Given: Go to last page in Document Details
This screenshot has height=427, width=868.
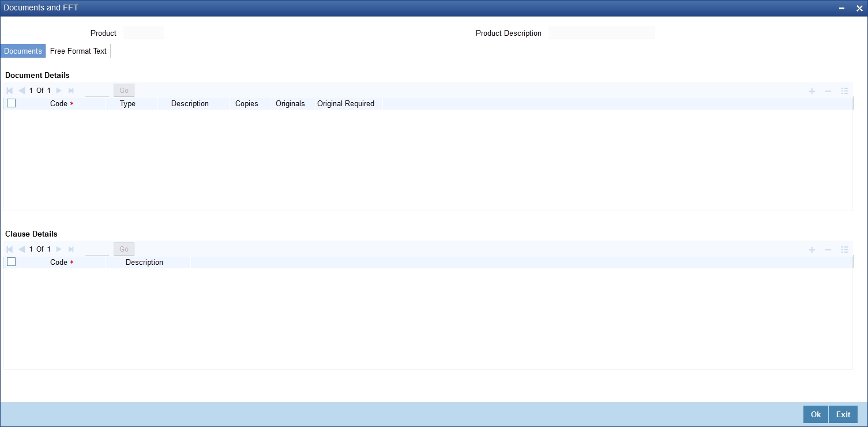Looking at the screenshot, I should click(x=71, y=91).
